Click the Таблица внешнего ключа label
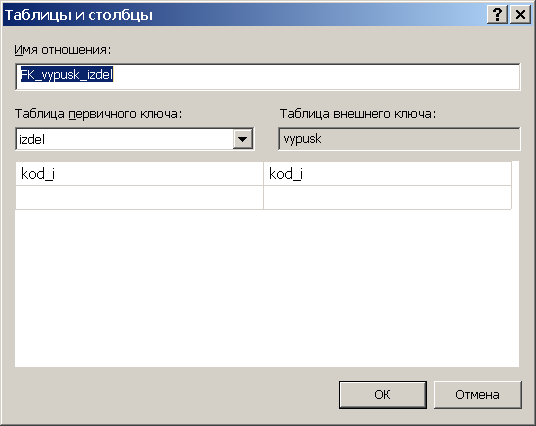 pos(358,114)
